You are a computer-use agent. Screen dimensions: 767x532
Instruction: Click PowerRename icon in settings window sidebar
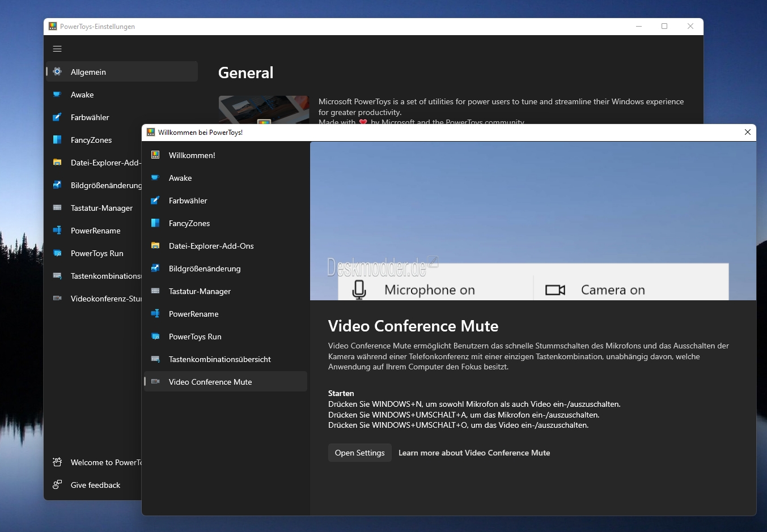click(57, 230)
